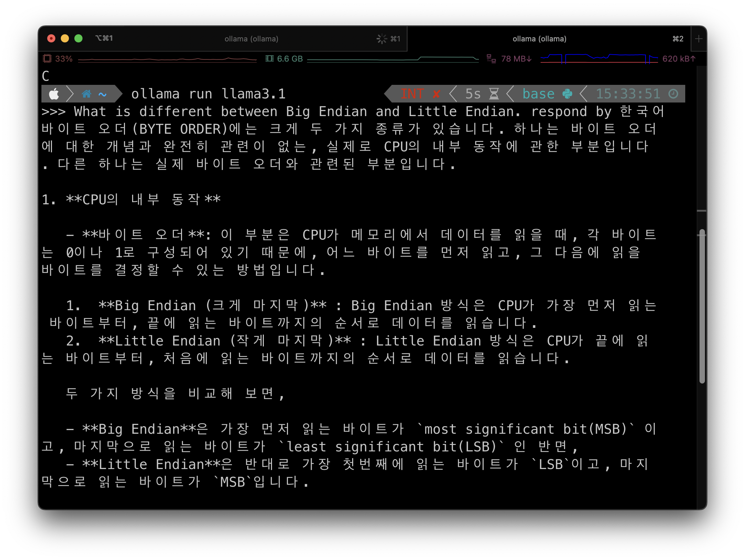
Task: Open a new terminal tab with plus button
Action: [x=698, y=39]
